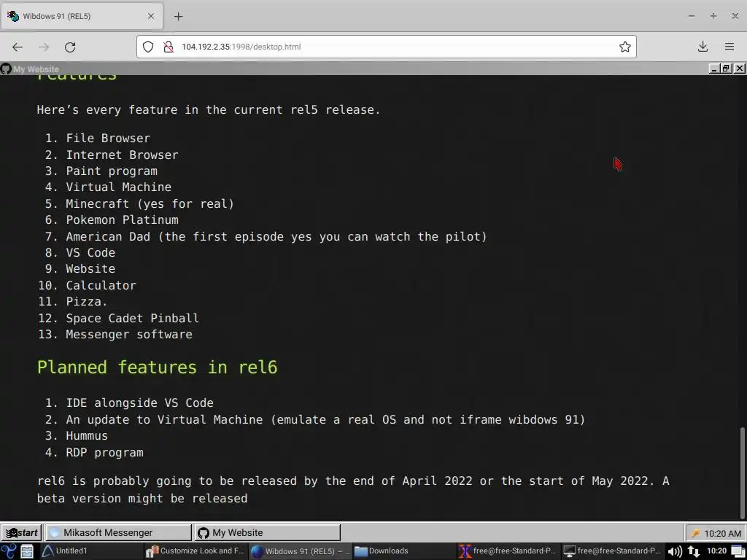Open the Downloads folder panel task

(404, 551)
